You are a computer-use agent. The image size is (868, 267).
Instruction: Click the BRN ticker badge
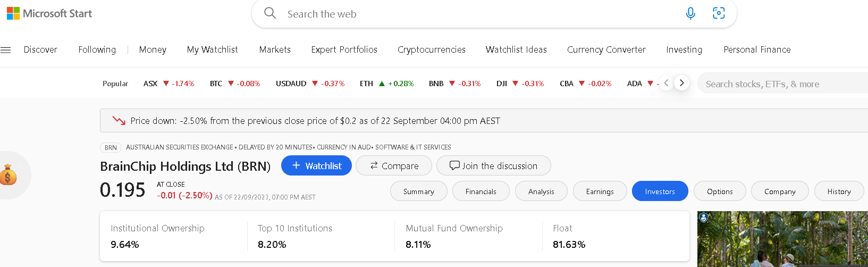pos(111,147)
